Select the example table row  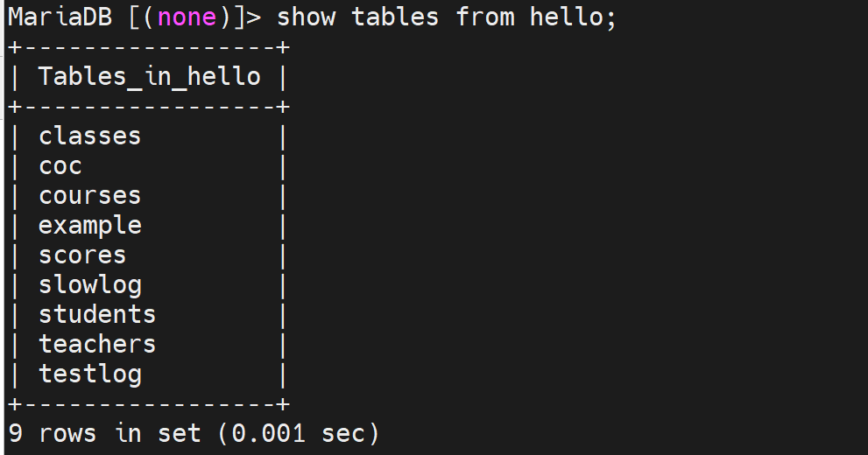[x=89, y=226]
